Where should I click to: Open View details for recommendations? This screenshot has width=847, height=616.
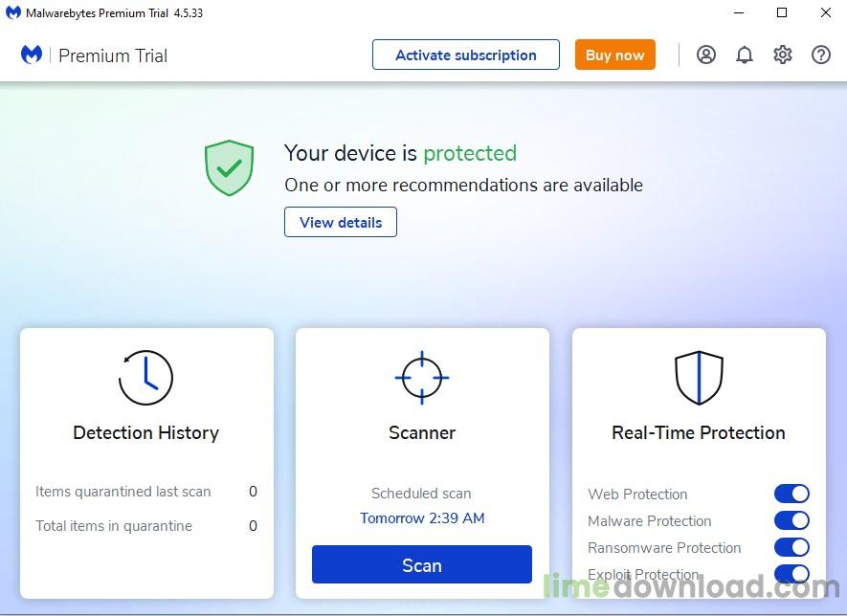[x=341, y=222]
